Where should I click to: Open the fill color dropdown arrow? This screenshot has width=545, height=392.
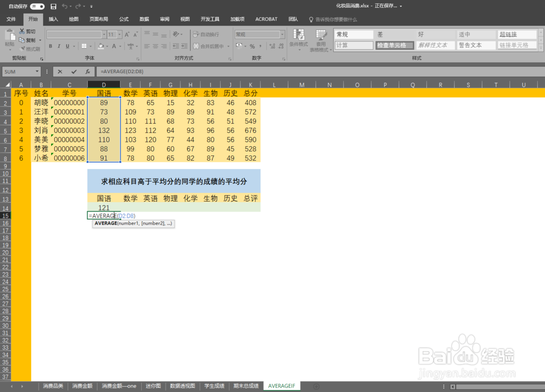[x=107, y=46]
